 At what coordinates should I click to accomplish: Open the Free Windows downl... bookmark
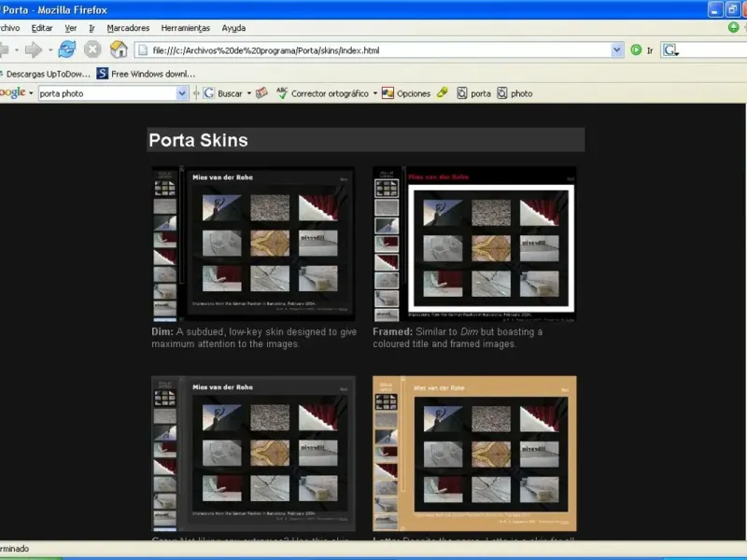point(146,74)
